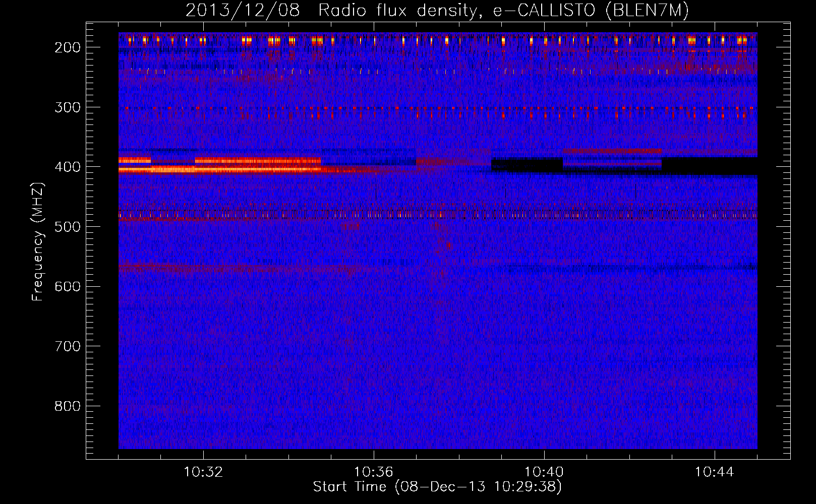Click the 10:32 time tick label
Image resolution: width=816 pixels, height=504 pixels.
click(x=203, y=472)
